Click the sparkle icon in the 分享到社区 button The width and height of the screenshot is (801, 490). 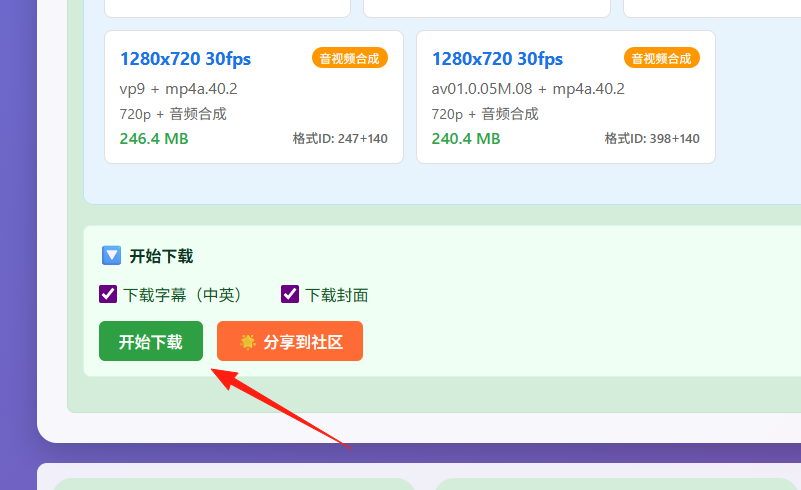click(248, 342)
